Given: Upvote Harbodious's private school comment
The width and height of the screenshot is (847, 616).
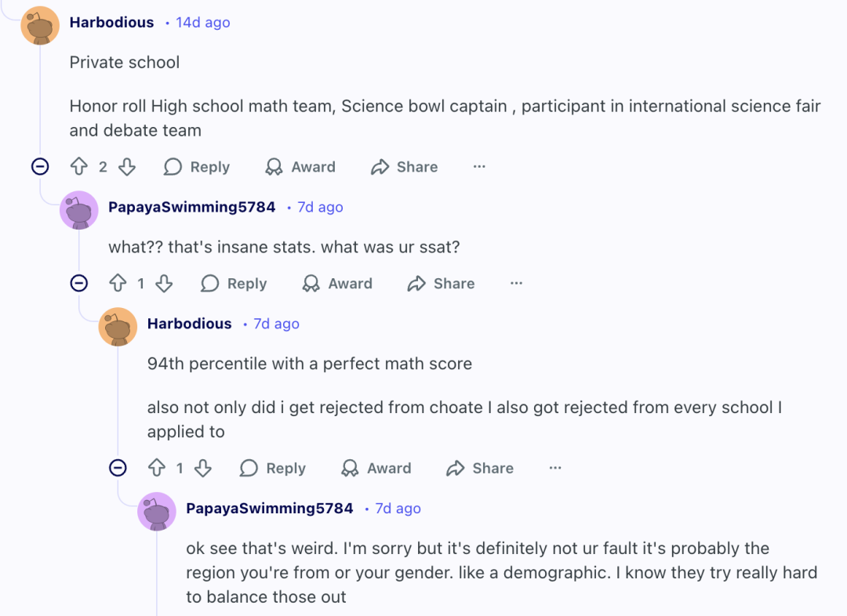Looking at the screenshot, I should click(79, 167).
